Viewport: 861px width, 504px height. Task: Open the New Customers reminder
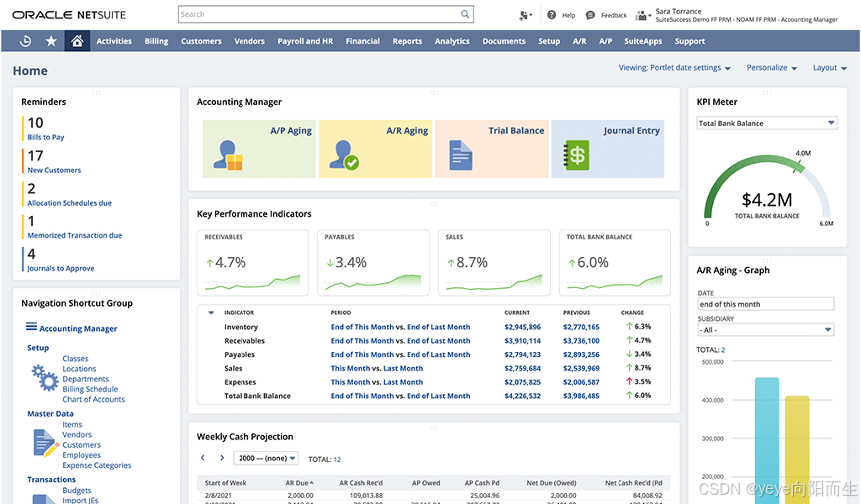(x=54, y=170)
